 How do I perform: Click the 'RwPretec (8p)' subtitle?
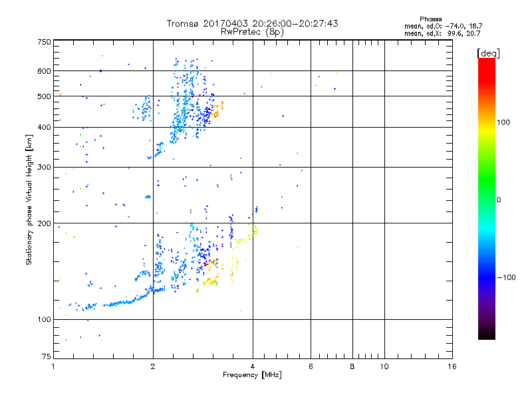click(252, 32)
